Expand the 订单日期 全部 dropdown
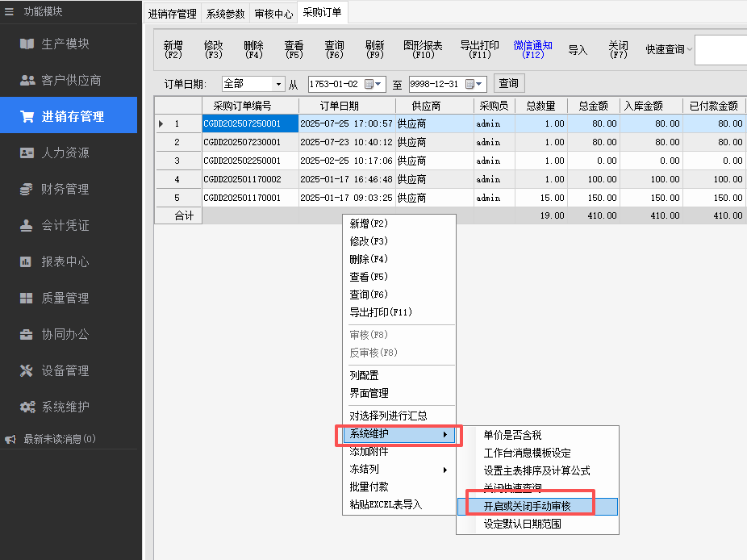This screenshot has height=560, width=747. tap(279, 84)
